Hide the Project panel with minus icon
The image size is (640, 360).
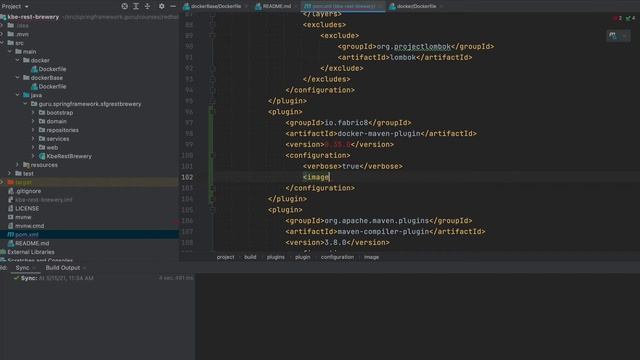coord(173,6)
